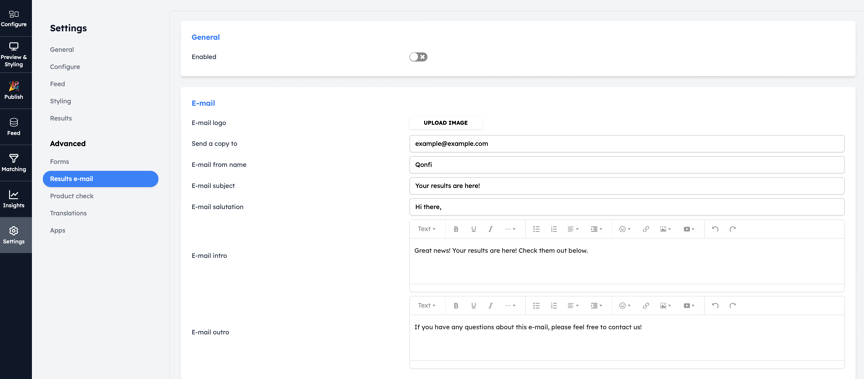Image resolution: width=864 pixels, height=379 pixels.
Task: Click into E-mail intro text body
Action: tap(627, 261)
